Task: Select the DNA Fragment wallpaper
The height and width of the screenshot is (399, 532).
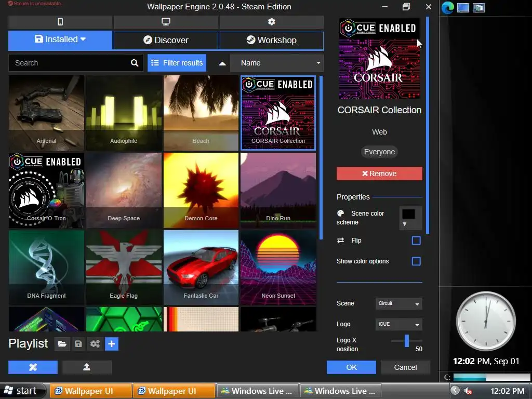Action: click(x=46, y=268)
